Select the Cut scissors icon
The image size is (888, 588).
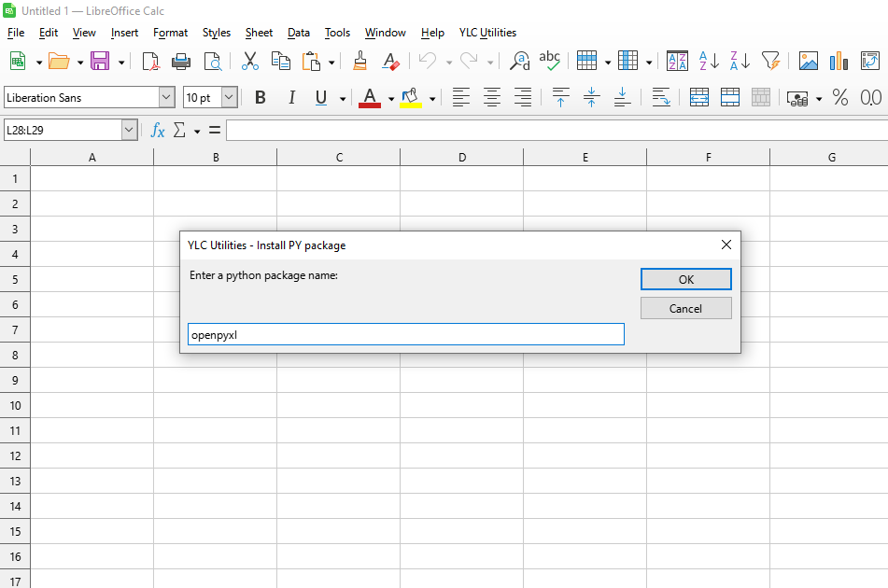tap(249, 62)
